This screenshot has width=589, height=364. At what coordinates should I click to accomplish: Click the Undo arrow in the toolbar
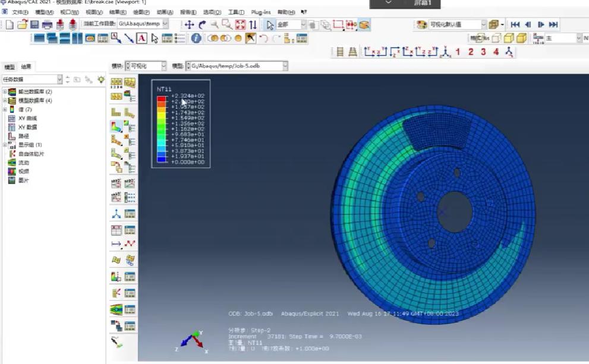[x=263, y=38]
